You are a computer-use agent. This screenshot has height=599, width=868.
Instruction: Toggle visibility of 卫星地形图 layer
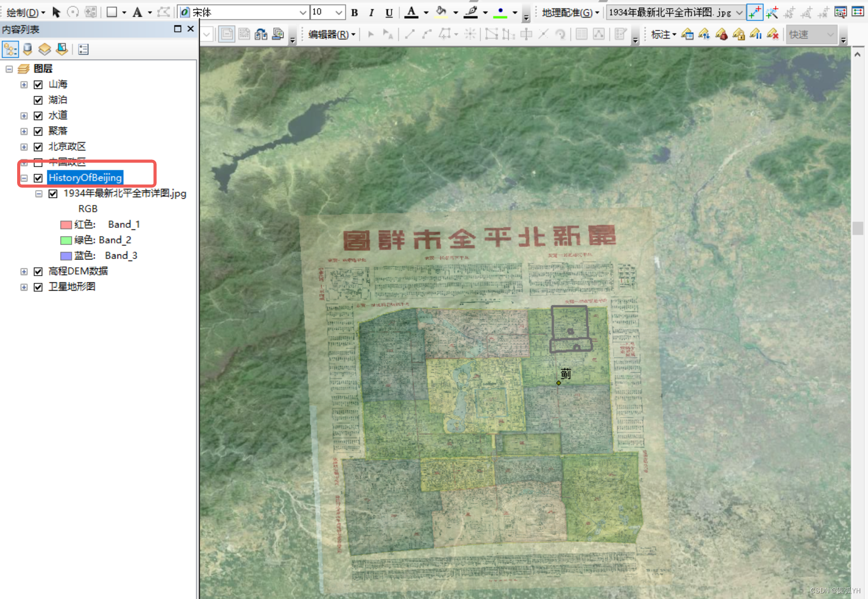pos(38,287)
